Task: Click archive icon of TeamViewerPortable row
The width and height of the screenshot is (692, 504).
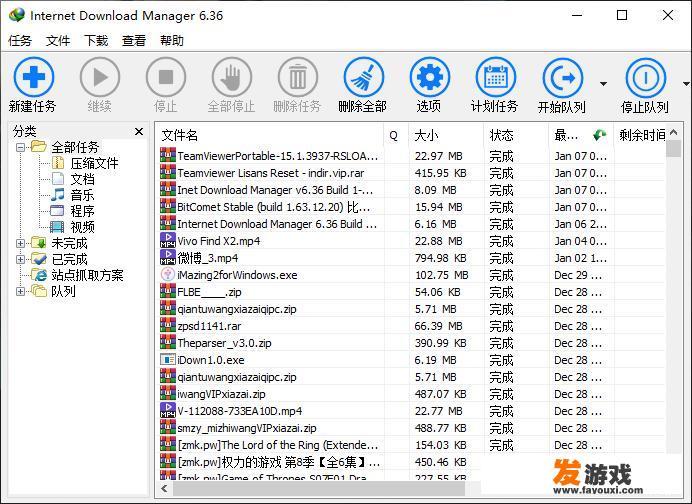Action: (x=168, y=155)
